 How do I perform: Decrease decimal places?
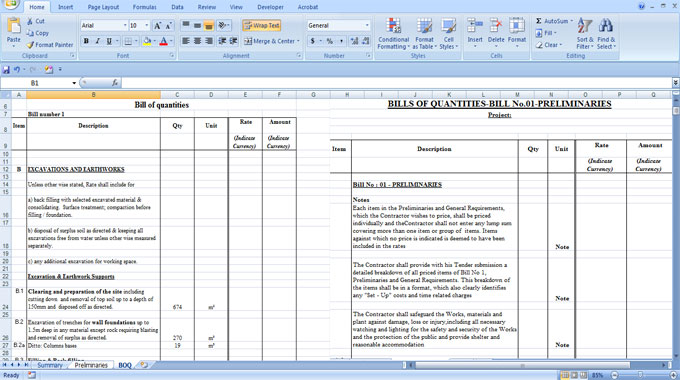pos(366,41)
